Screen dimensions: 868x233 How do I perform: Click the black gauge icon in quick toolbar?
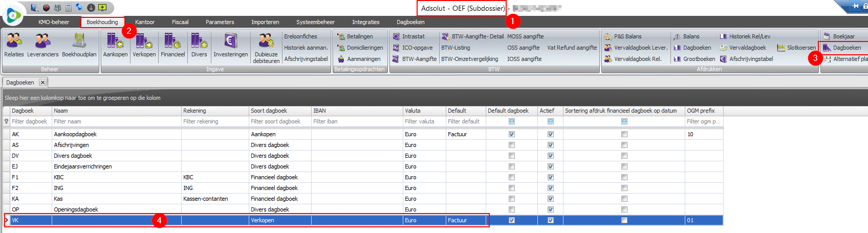[46, 8]
